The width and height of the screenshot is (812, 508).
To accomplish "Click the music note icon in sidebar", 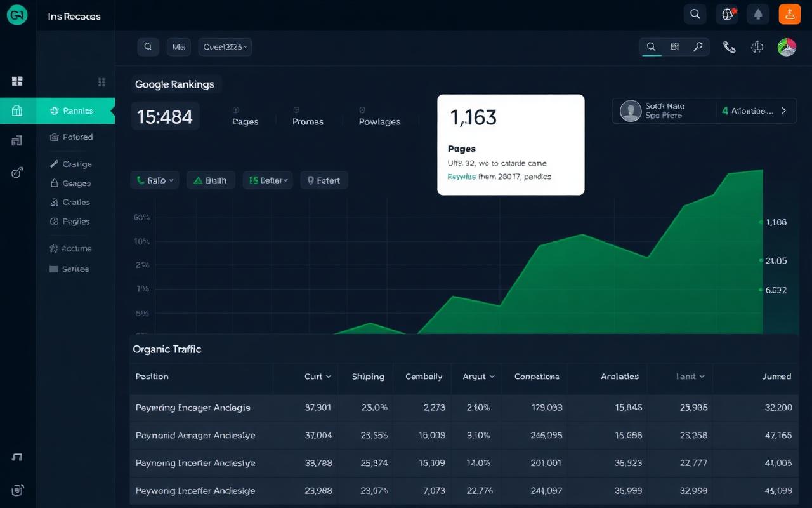I will point(17,457).
